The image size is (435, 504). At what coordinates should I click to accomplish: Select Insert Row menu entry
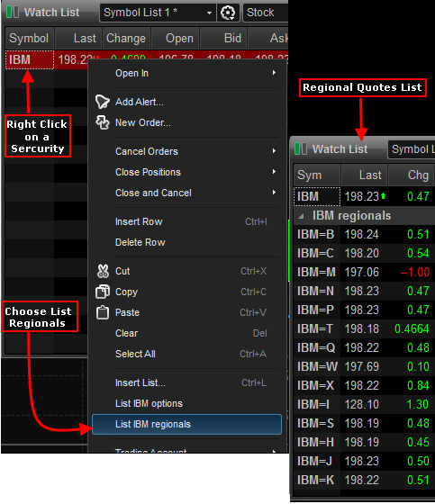coord(186,221)
